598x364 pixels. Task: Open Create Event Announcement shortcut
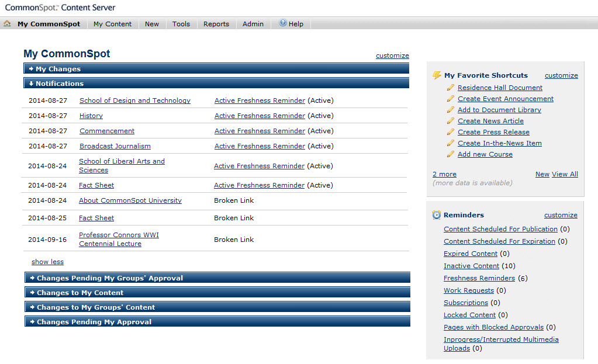[x=505, y=98]
